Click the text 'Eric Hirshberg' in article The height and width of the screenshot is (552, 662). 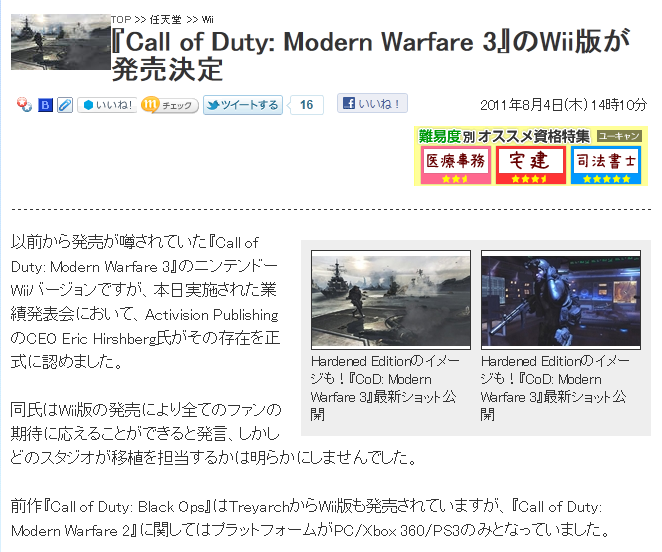point(109,339)
